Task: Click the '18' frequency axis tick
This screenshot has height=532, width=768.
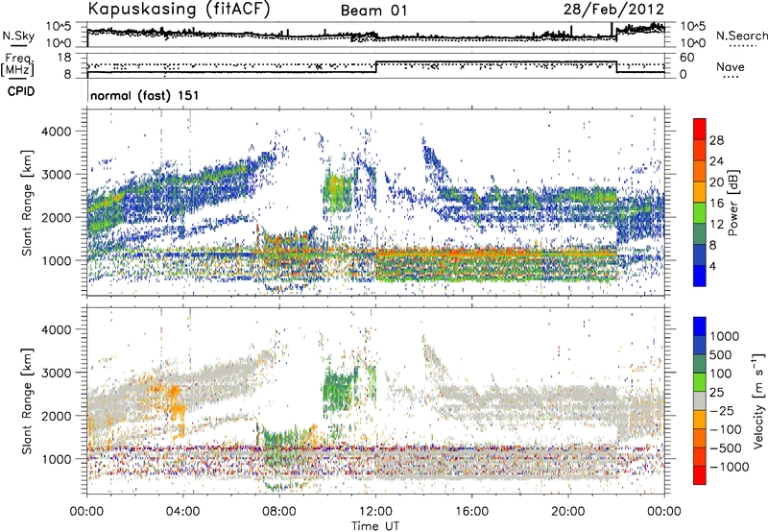Action: tap(64, 58)
